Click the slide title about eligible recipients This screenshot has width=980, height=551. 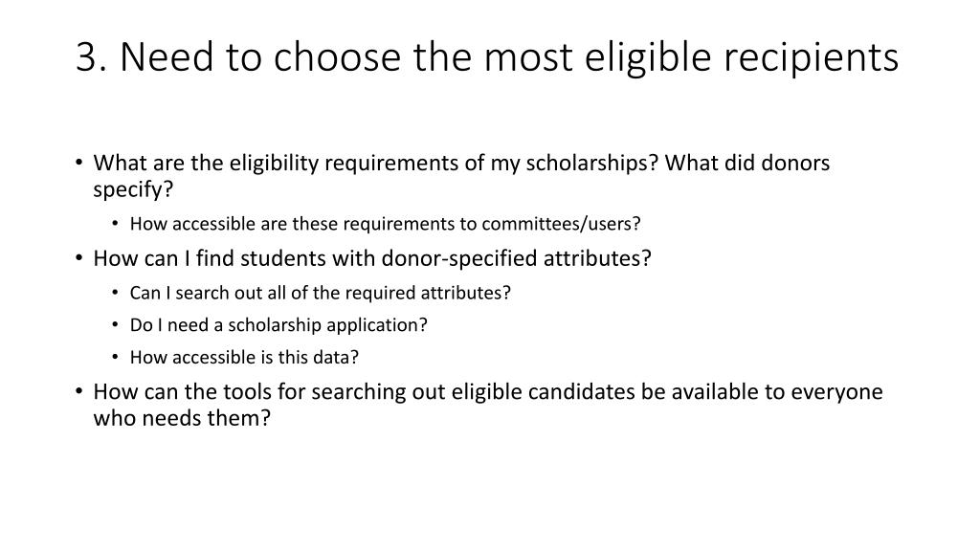tap(487, 56)
